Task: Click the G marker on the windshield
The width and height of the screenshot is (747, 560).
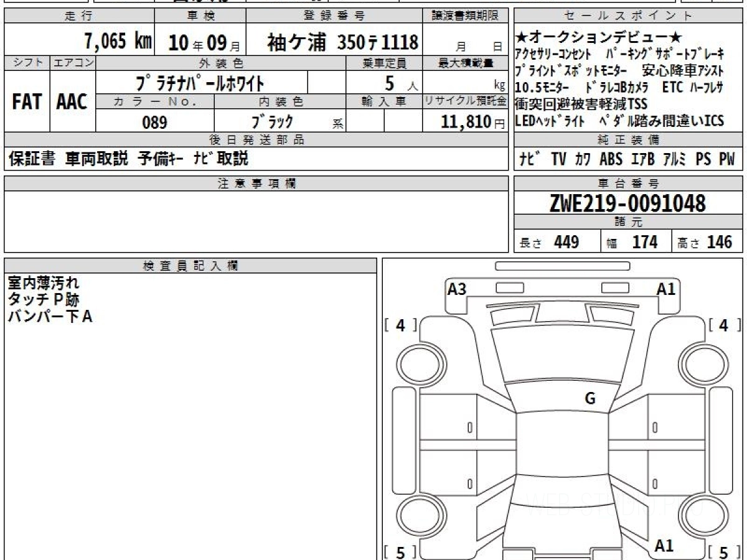Action: [x=590, y=399]
